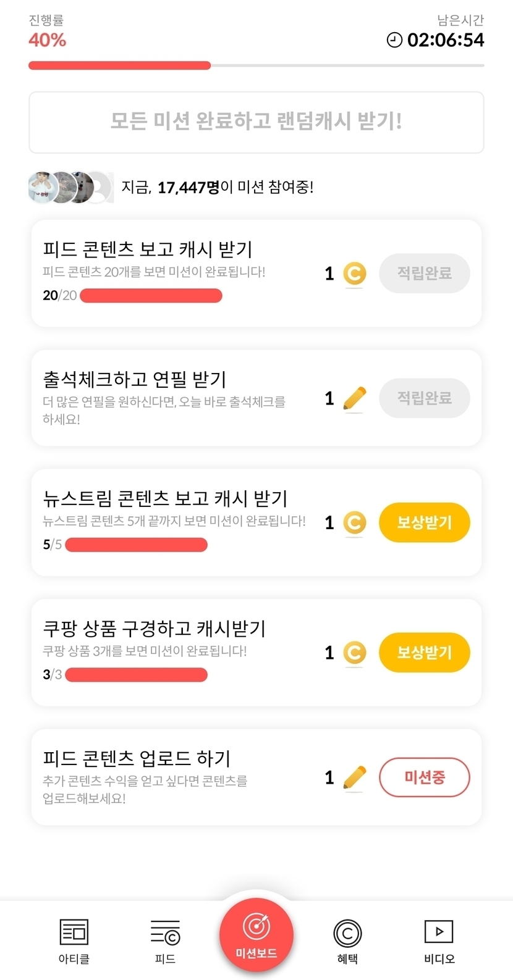Tap 모든 미션 완료하고 랜덤캐시 받기 banner
Image resolution: width=513 pixels, height=980 pixels.
coord(256,122)
